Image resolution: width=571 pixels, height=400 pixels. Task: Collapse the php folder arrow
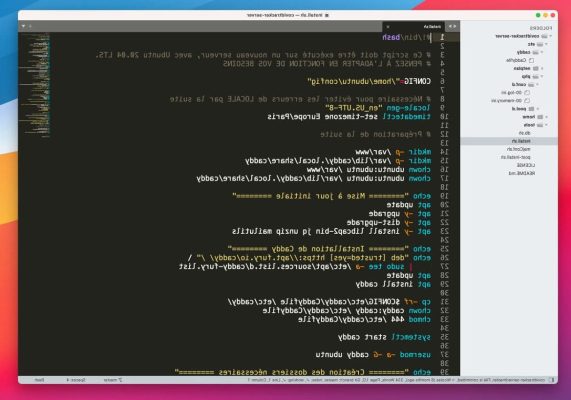coord(542,77)
